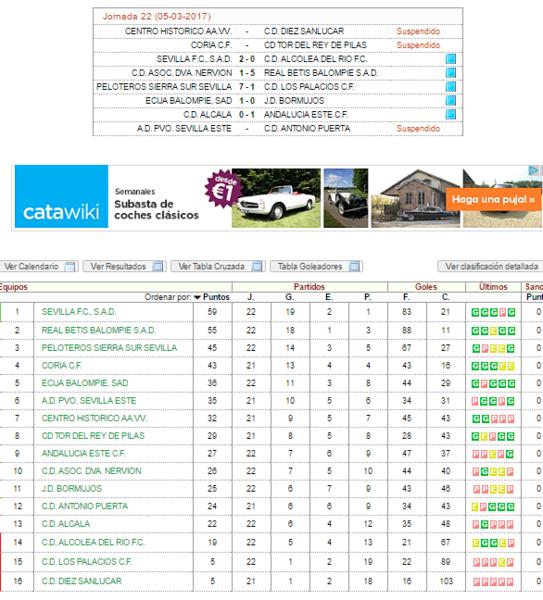Viewport: 543px width, 600px height.
Task: Sort by the G. column header
Action: click(290, 297)
